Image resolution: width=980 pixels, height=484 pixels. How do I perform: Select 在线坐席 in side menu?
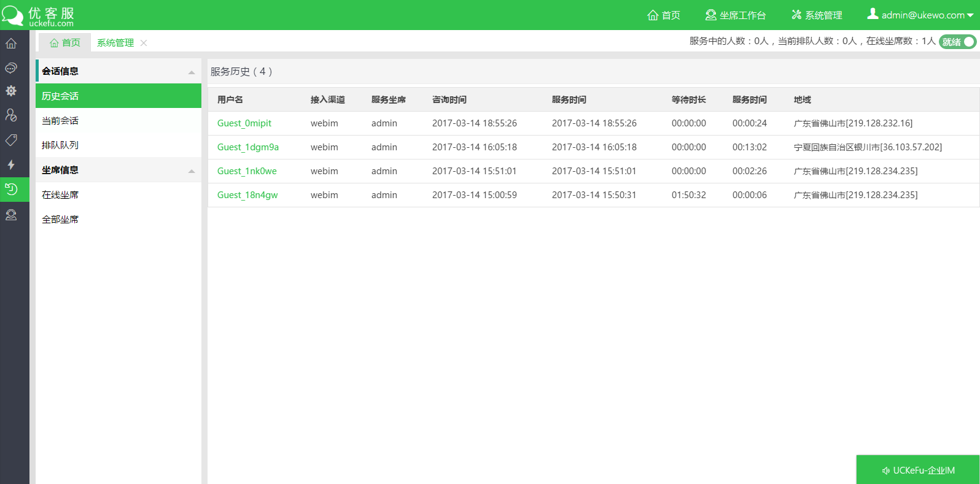(x=119, y=194)
